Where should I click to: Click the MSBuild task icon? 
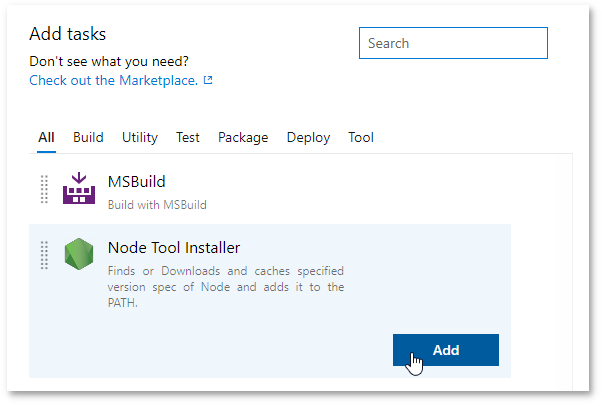click(x=78, y=189)
